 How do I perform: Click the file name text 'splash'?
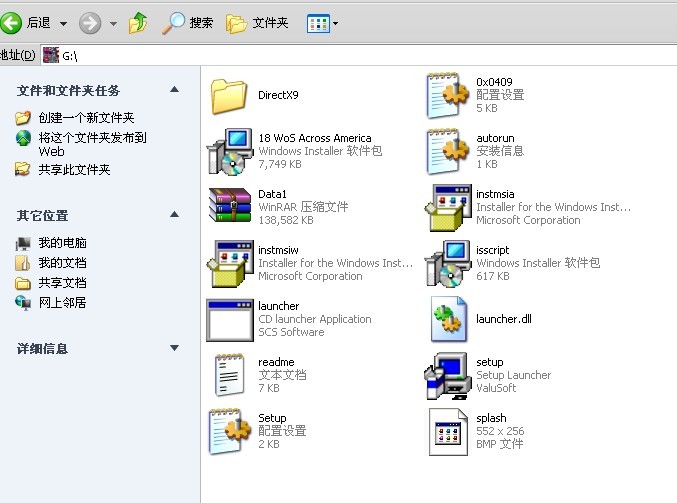click(x=491, y=418)
